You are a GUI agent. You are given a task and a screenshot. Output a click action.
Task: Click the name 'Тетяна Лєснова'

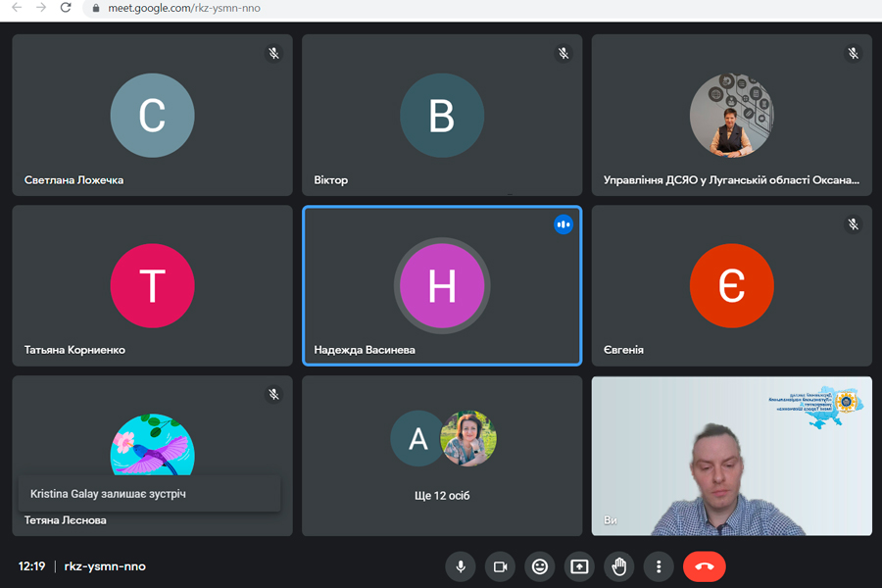pos(66,520)
